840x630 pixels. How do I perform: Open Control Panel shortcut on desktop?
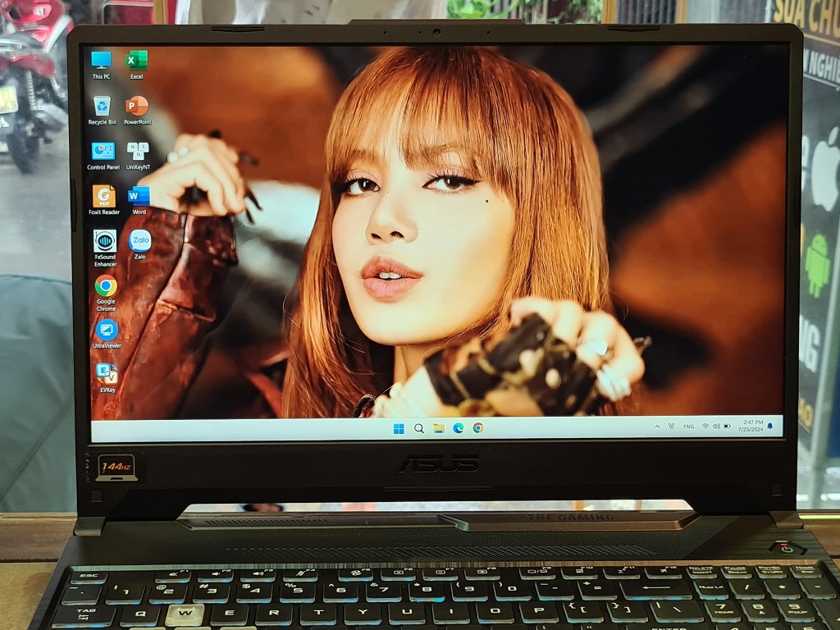point(103,156)
